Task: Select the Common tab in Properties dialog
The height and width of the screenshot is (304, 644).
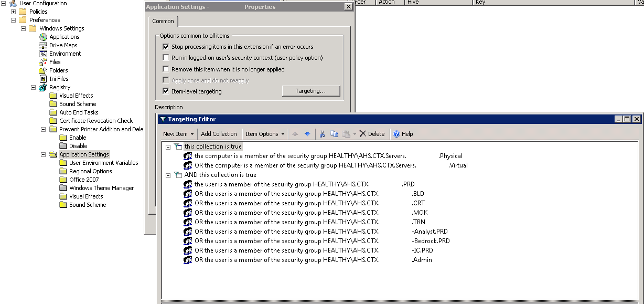Action: tap(163, 21)
